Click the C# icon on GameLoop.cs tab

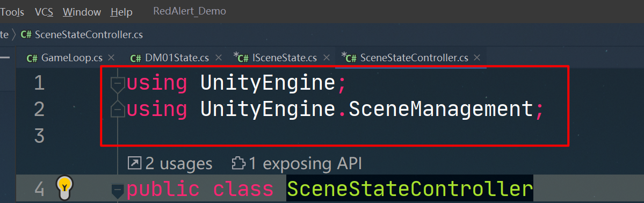[x=32, y=59]
